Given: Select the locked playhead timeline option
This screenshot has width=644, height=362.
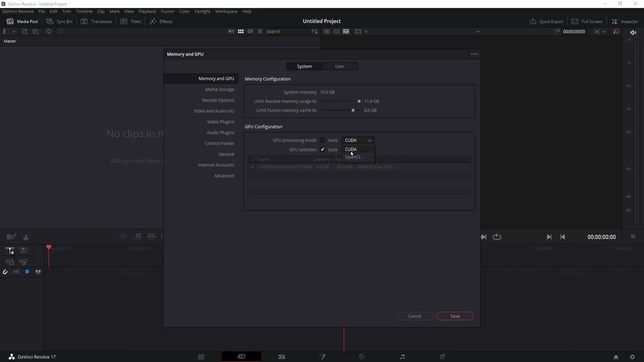Looking at the screenshot, I should click(x=10, y=251).
